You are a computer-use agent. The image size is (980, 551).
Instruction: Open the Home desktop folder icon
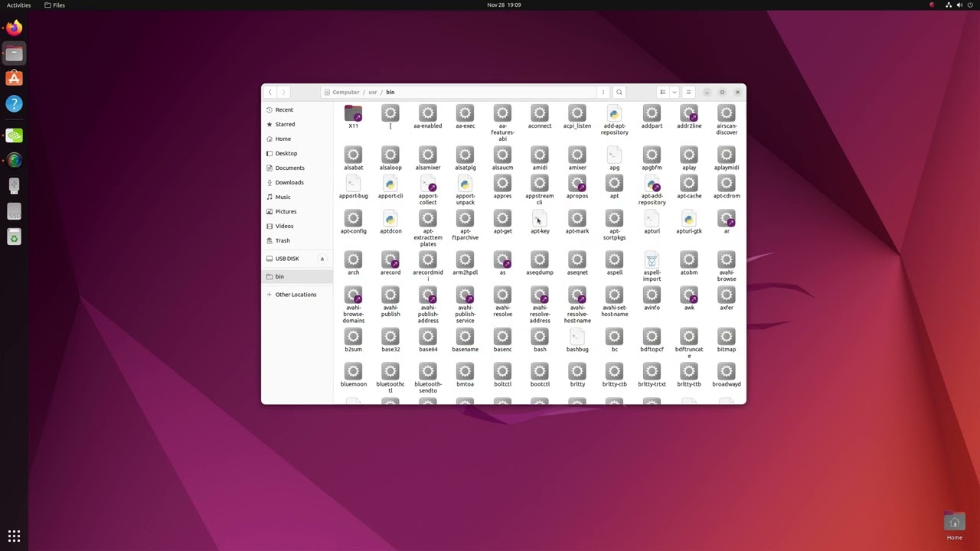pos(954,526)
